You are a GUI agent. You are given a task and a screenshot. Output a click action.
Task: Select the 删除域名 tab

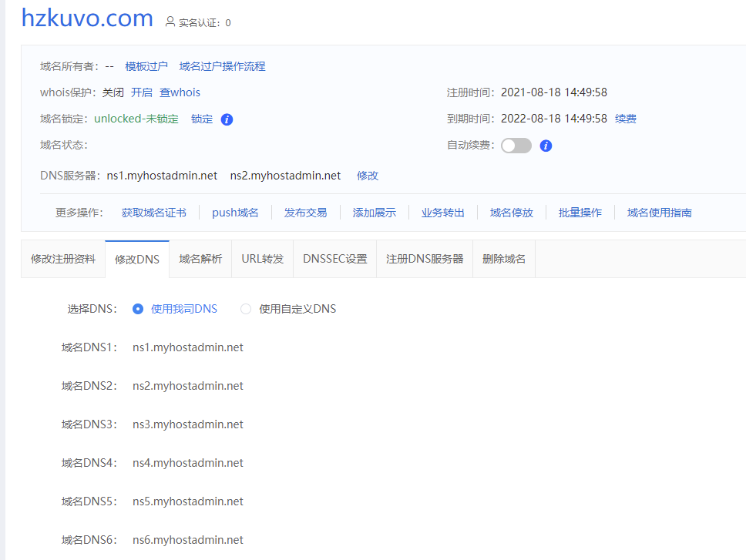(x=503, y=258)
